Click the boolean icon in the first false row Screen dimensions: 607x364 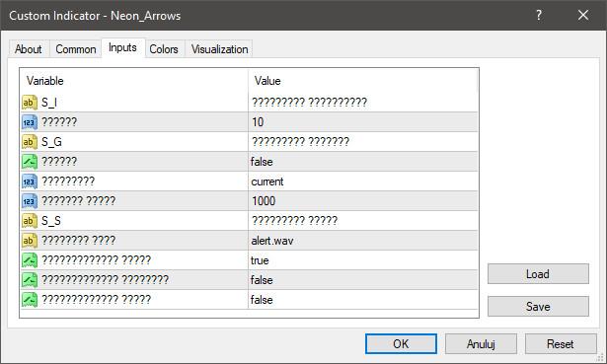pos(30,162)
